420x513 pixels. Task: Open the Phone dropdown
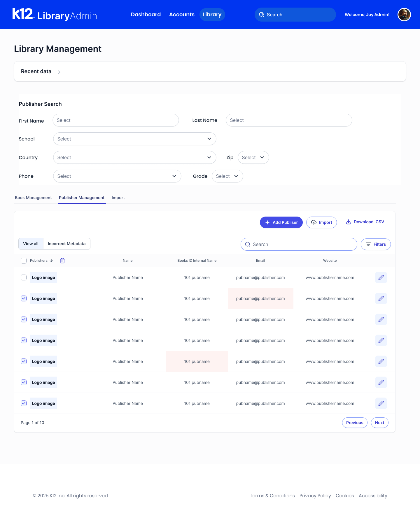point(117,176)
